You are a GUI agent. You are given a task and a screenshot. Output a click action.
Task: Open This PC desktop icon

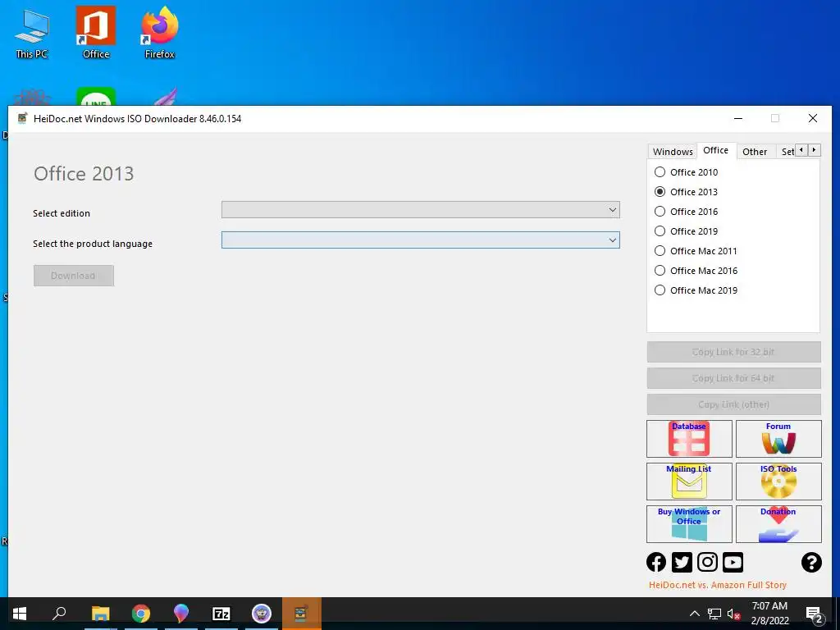point(32,34)
